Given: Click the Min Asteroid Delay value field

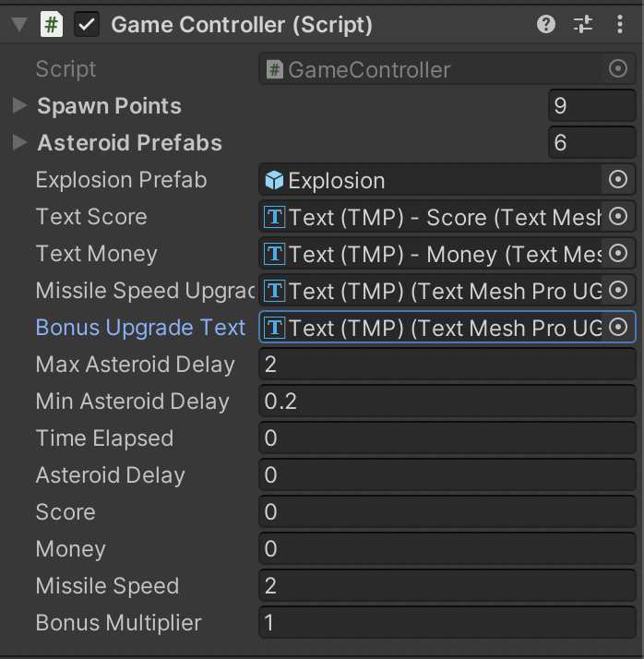Looking at the screenshot, I should pyautogui.click(x=447, y=401).
